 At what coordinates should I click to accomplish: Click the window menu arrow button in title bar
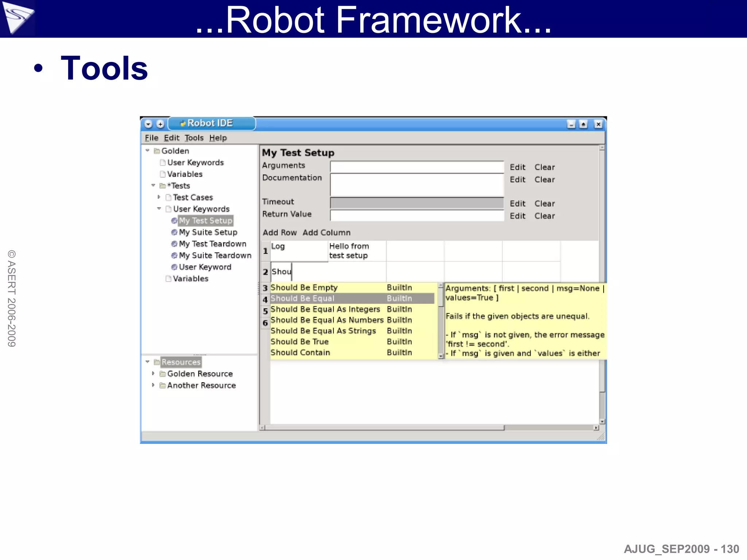pyautogui.click(x=148, y=124)
